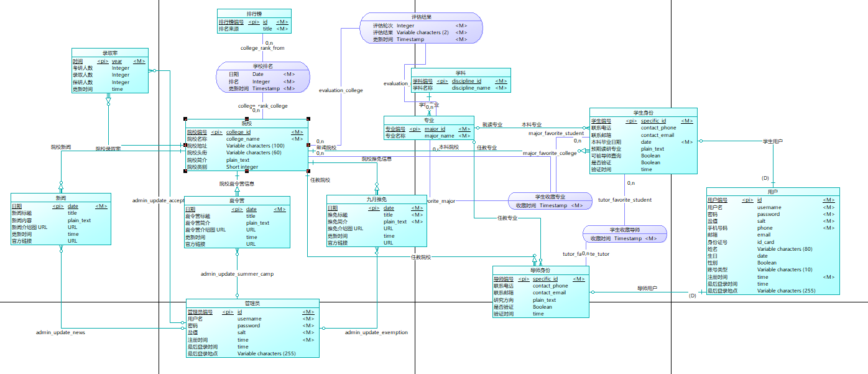Image resolution: width=868 pixels, height=374 pixels.
Task: Select the 导师身份 entity title
Action: [540, 270]
